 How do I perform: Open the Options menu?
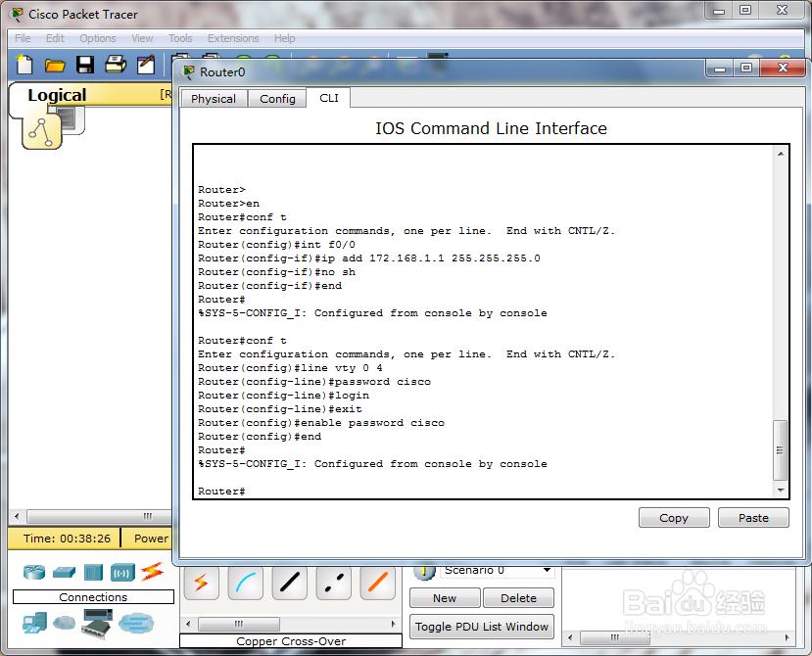pos(97,38)
